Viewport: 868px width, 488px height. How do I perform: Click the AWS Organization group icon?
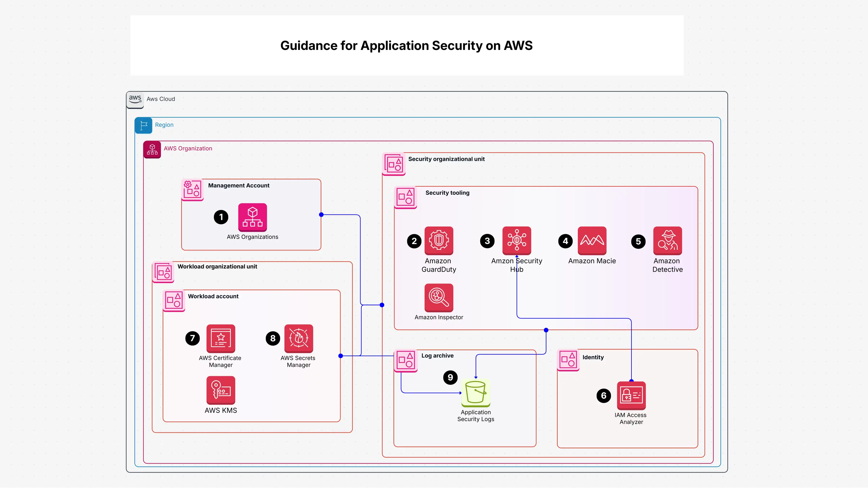(x=152, y=149)
